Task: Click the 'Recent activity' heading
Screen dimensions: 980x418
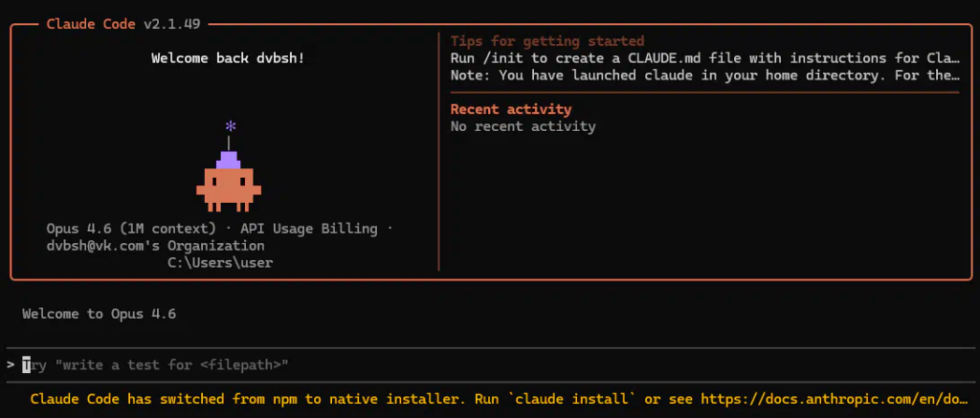Action: pyautogui.click(x=511, y=109)
